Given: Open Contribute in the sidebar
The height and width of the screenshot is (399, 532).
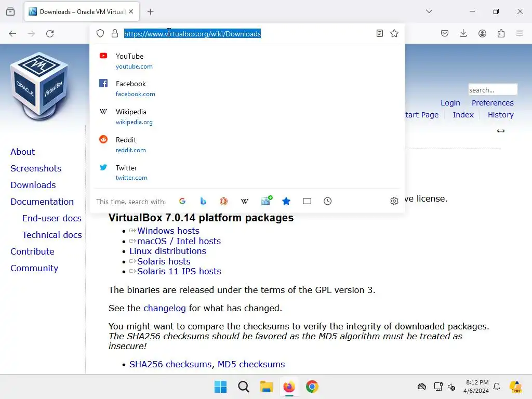Looking at the screenshot, I should [32, 251].
